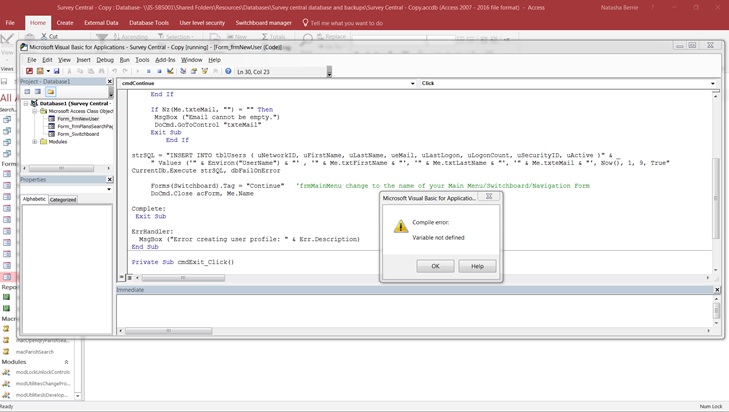
Task: Click the code window horizontal scrollbar thumb
Action: point(183,278)
